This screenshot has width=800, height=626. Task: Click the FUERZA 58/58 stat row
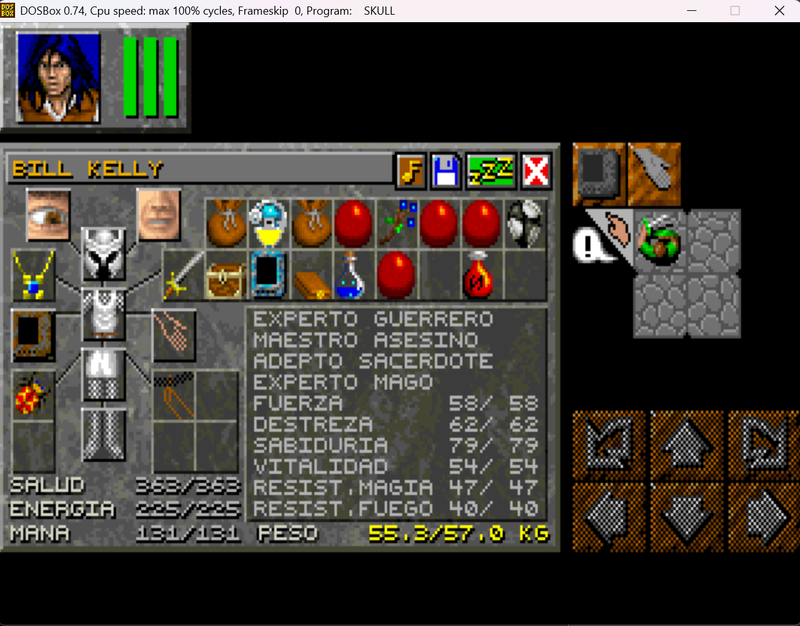[396, 404]
